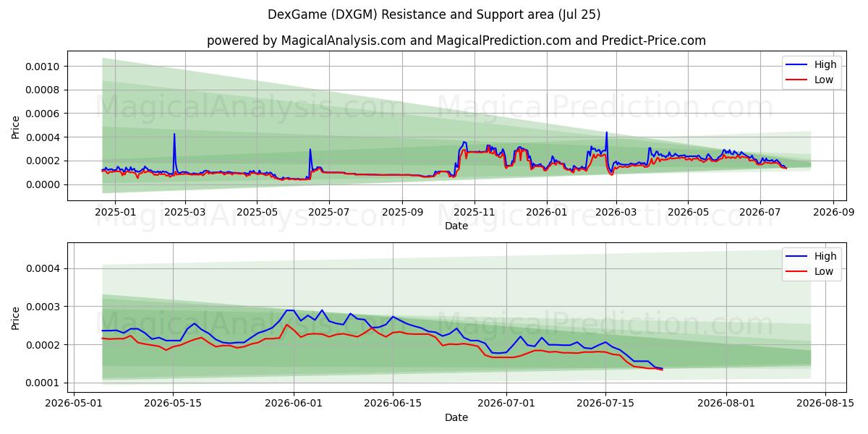Click the '2026-09' x-axis tick label
The width and height of the screenshot is (868, 434).
pyautogui.click(x=833, y=213)
